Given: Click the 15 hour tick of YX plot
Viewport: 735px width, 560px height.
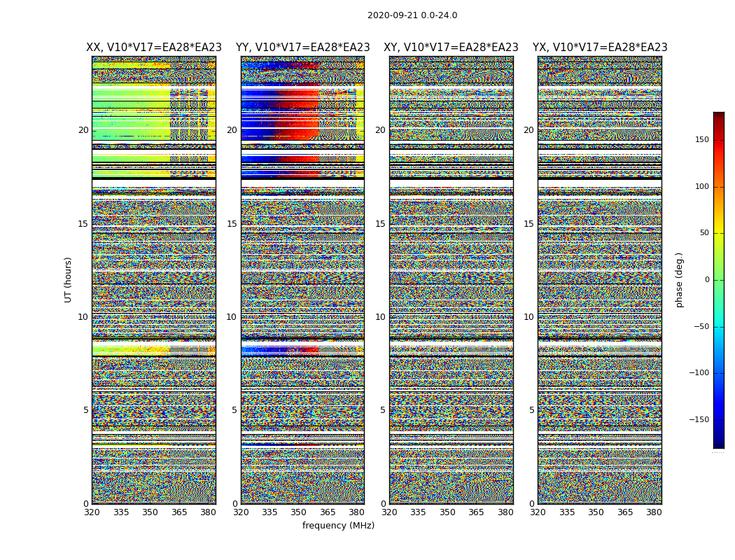Looking at the screenshot, I should (529, 224).
